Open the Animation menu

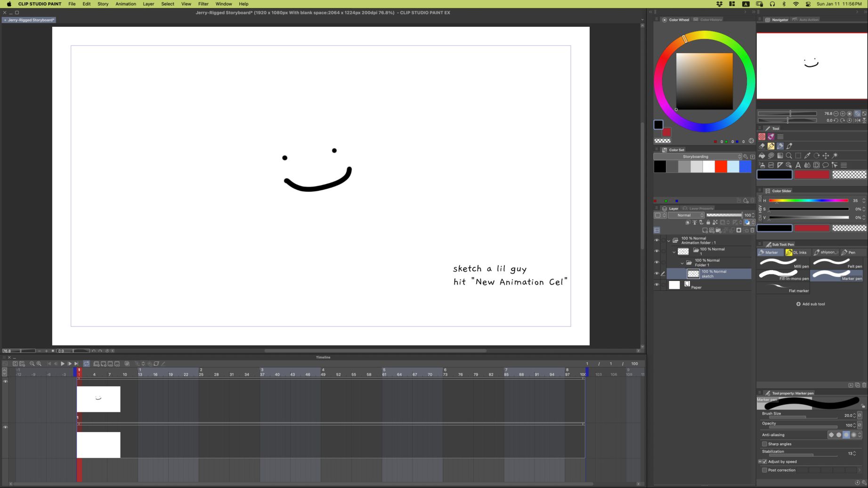(x=126, y=4)
